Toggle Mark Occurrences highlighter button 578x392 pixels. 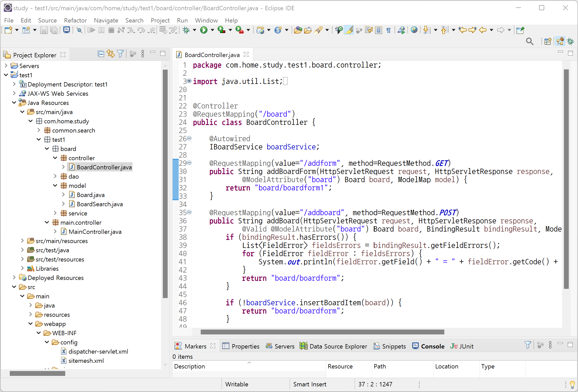pyautogui.click(x=349, y=30)
